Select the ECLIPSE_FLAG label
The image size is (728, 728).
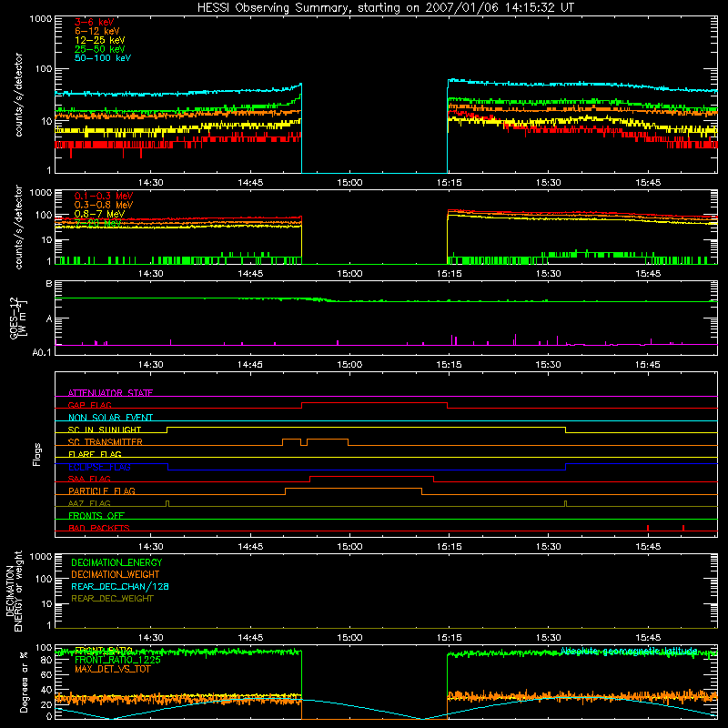[x=99, y=467]
